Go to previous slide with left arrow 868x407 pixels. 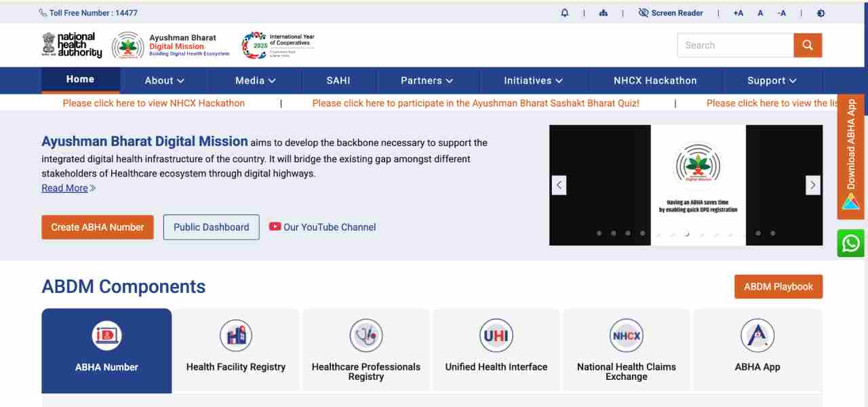click(x=559, y=185)
